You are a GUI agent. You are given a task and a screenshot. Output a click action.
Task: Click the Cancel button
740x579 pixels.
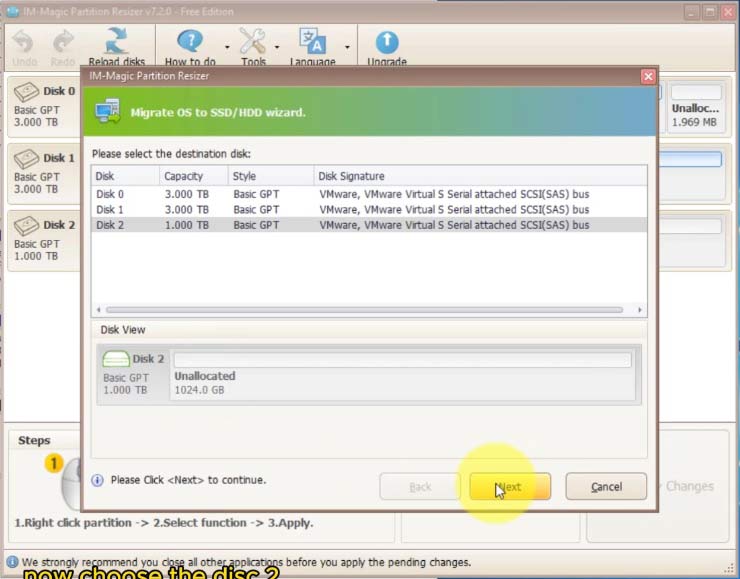[606, 487]
